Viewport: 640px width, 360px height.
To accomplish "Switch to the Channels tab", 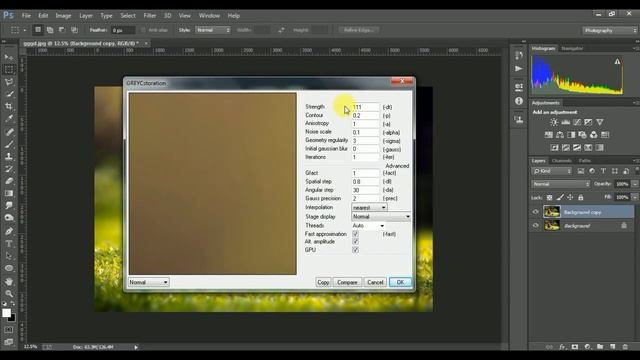I will coord(562,161).
